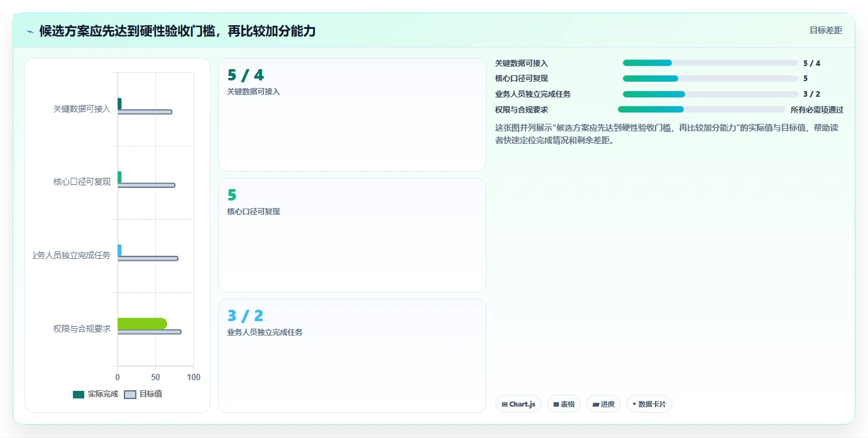This screenshot has width=868, height=438.
Task: Click the chart axis label 关键数据可接入
Action: 82,109
